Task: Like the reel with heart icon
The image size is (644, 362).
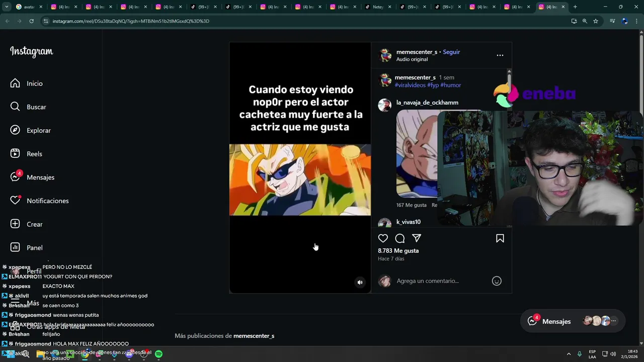Action: (383, 238)
